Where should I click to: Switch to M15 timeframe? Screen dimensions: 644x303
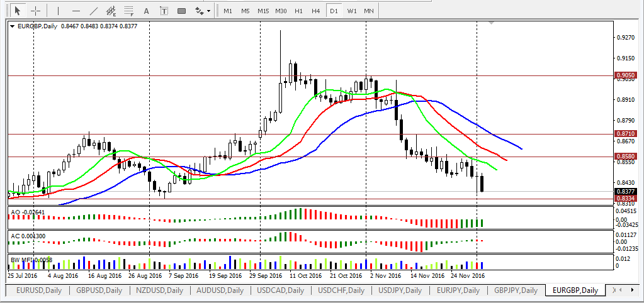click(263, 11)
